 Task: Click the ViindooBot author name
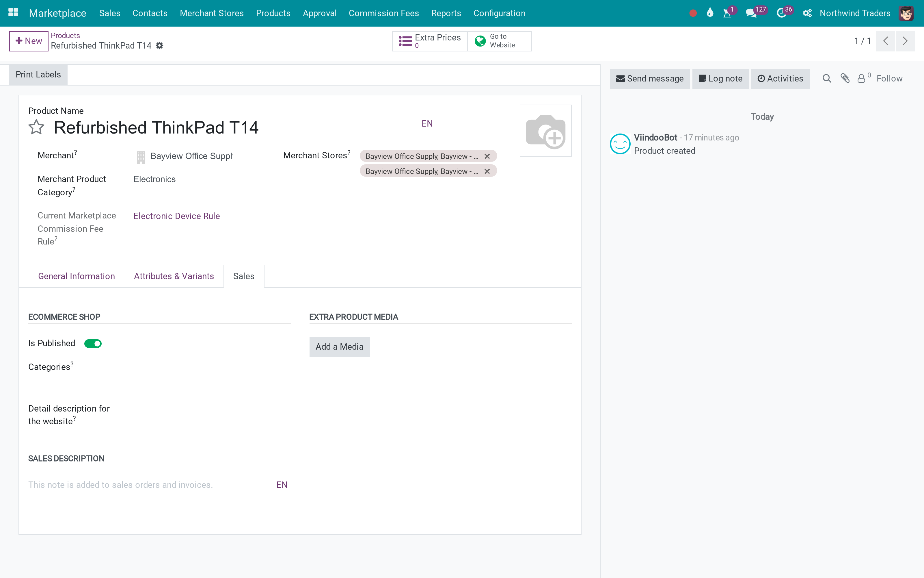[x=655, y=138]
